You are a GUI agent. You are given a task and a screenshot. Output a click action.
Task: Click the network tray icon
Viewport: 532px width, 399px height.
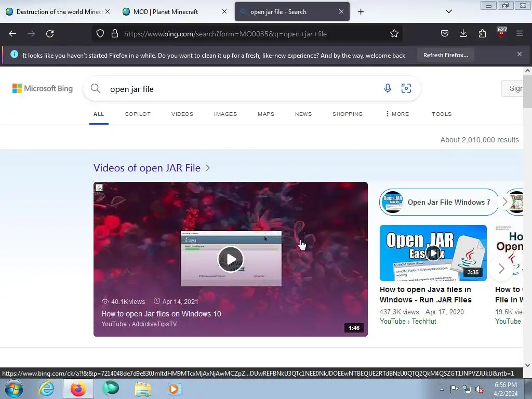pos(467,389)
